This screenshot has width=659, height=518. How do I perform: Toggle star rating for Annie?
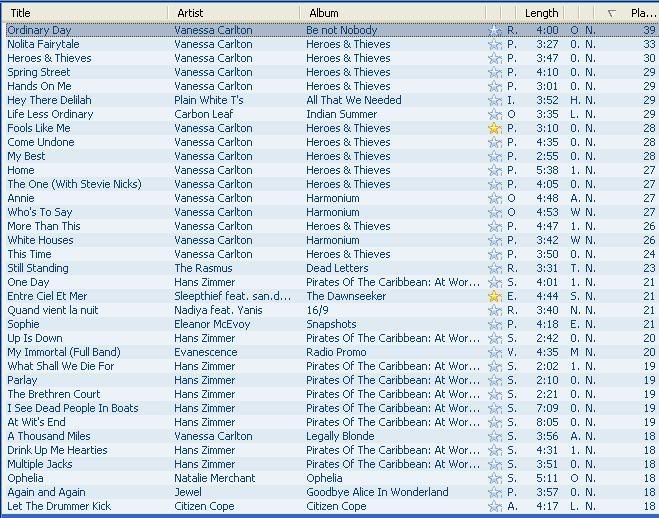click(x=495, y=198)
